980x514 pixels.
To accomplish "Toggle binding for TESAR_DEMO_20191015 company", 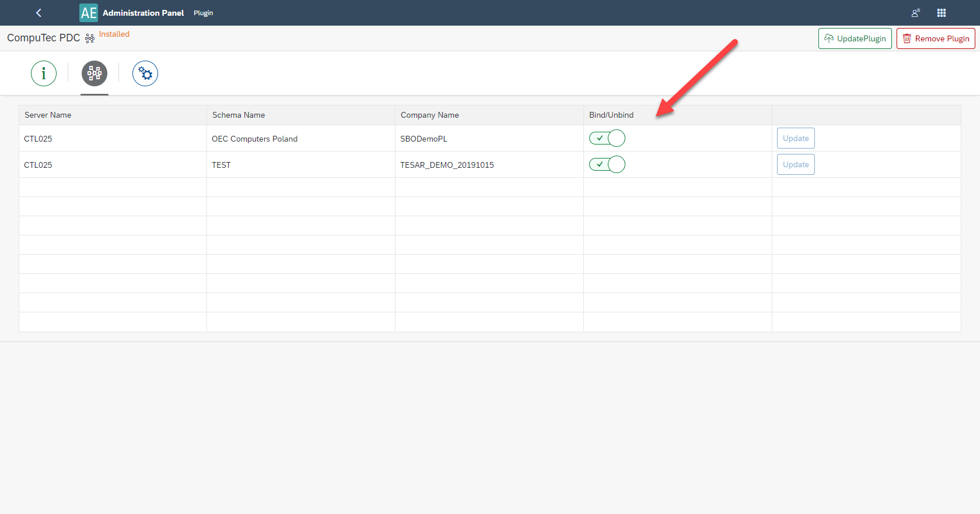I will (607, 164).
